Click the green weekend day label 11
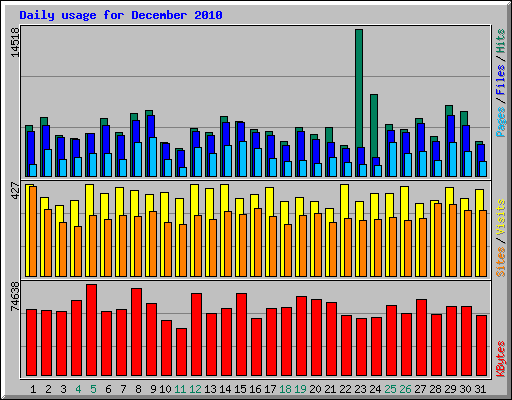Screen dimensions: 512x400 pyautogui.click(x=180, y=389)
